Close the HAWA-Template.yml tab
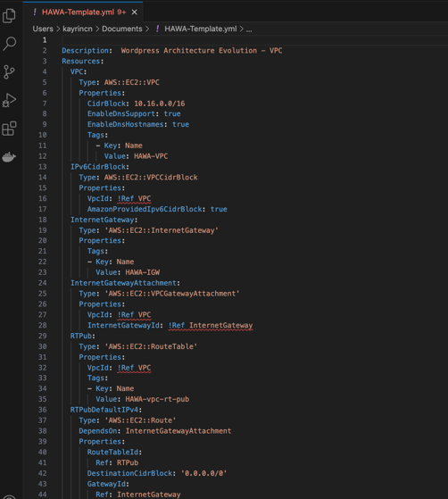Screen dimensions: 448x499 coord(135,12)
